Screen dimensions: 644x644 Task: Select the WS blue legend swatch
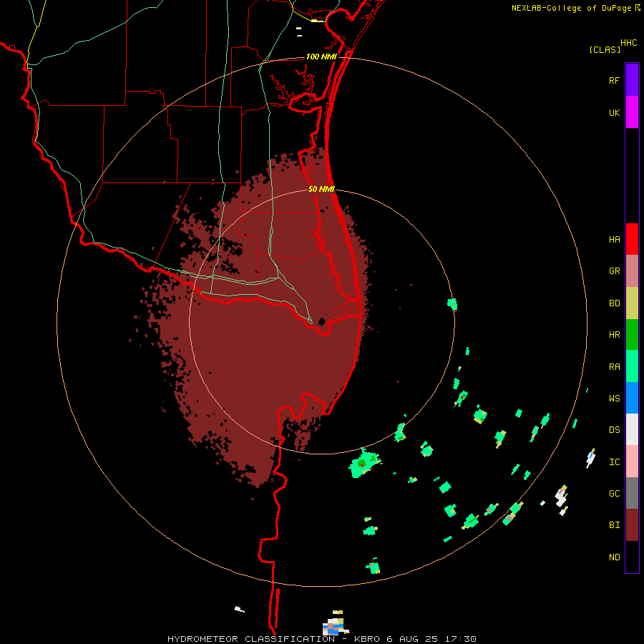(632, 398)
